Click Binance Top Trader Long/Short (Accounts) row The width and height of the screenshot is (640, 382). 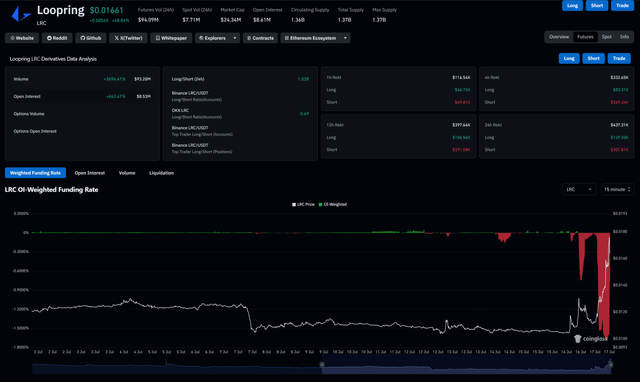pyautogui.click(x=240, y=131)
